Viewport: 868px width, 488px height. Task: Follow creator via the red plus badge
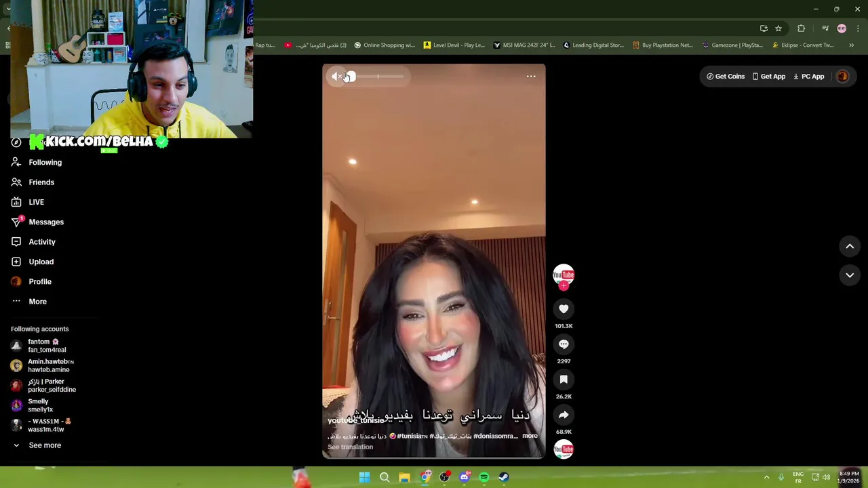[564, 286]
